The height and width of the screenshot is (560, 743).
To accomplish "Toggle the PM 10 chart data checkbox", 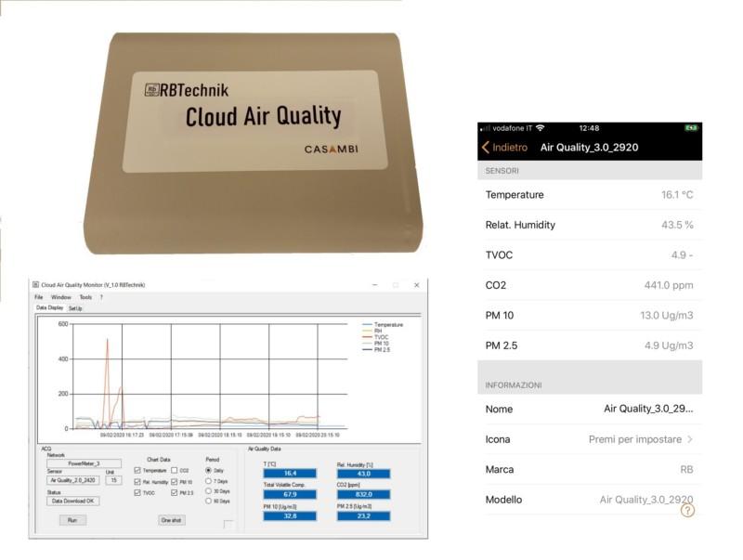I will (x=175, y=482).
